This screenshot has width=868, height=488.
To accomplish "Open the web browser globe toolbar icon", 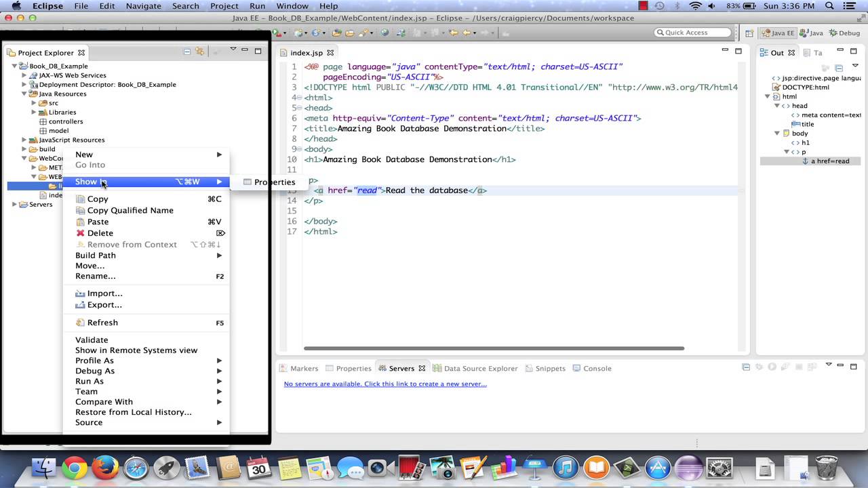I will pos(384,33).
